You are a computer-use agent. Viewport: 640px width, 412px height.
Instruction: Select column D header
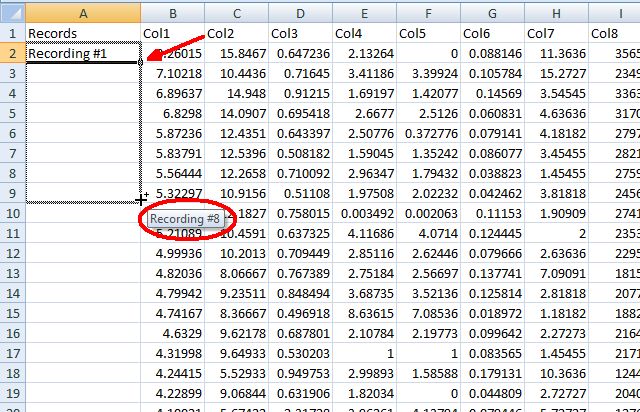point(301,11)
